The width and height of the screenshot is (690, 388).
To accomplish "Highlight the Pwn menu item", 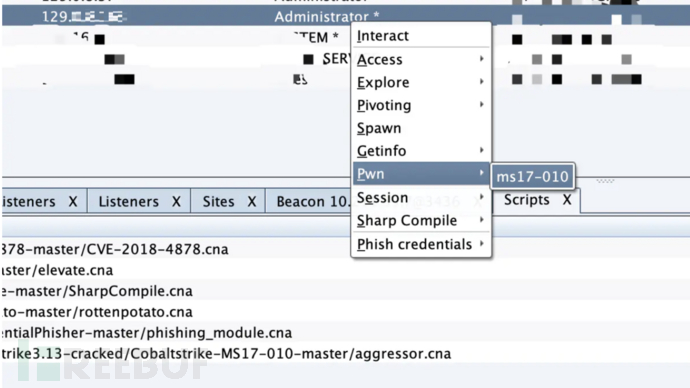I will tap(421, 174).
